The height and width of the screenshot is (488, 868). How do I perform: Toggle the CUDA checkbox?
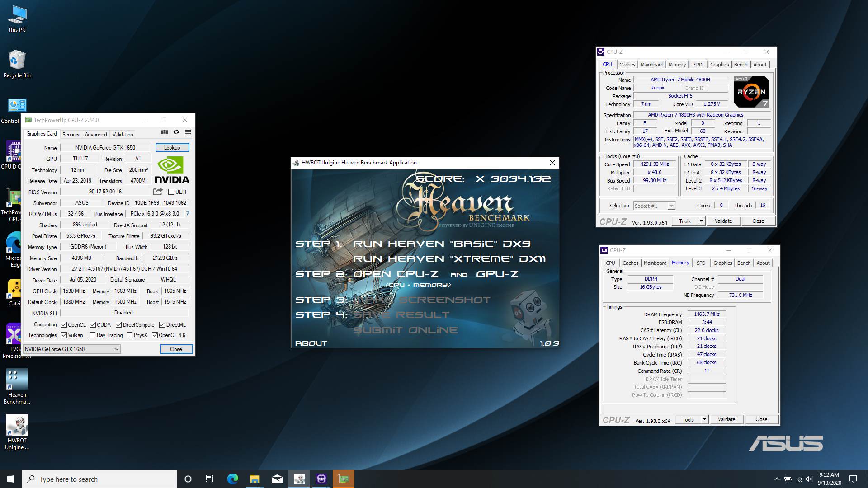tap(93, 325)
